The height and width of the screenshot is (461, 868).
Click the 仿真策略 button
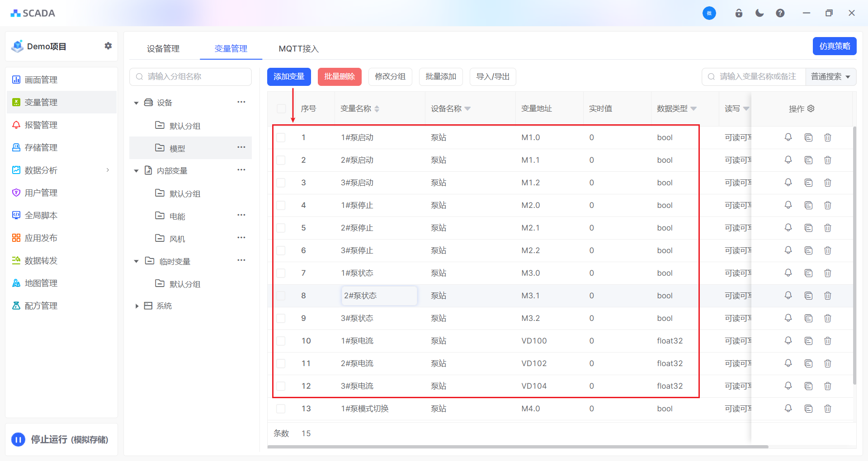[834, 46]
